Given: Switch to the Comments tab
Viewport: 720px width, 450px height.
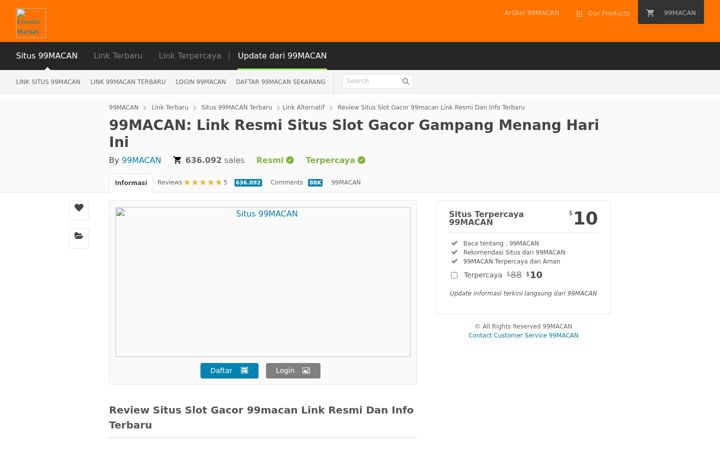Looking at the screenshot, I should (x=287, y=182).
